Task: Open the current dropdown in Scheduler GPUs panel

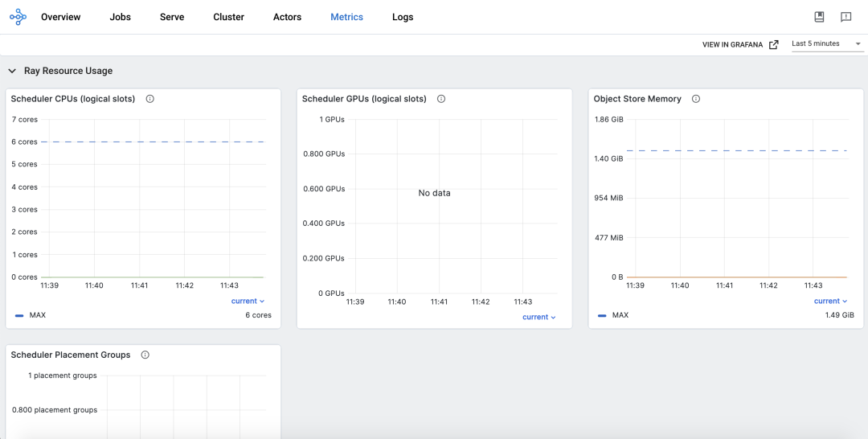Action: (539, 317)
